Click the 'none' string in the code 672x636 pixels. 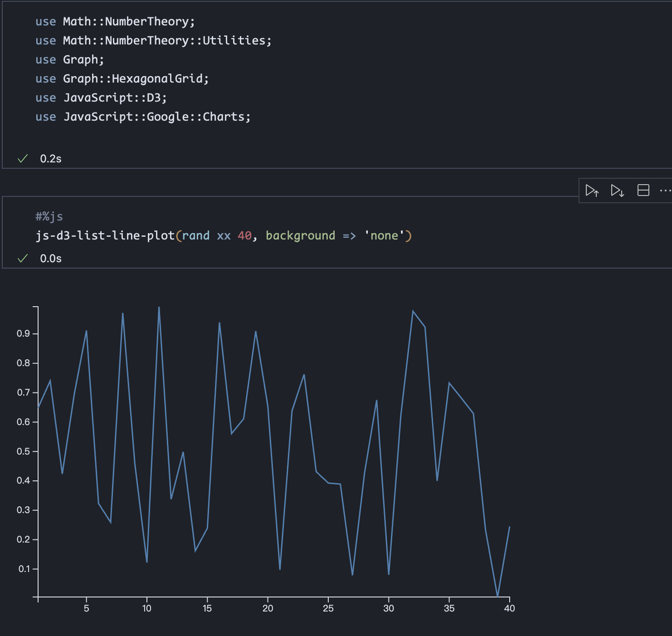[384, 236]
